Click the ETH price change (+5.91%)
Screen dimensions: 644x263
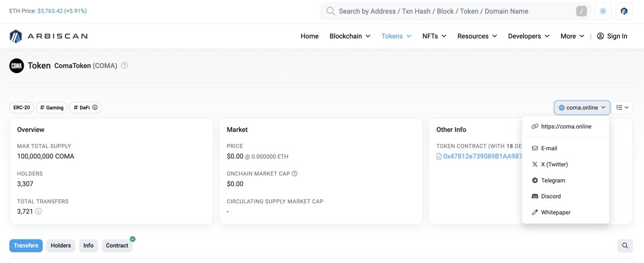[75, 11]
